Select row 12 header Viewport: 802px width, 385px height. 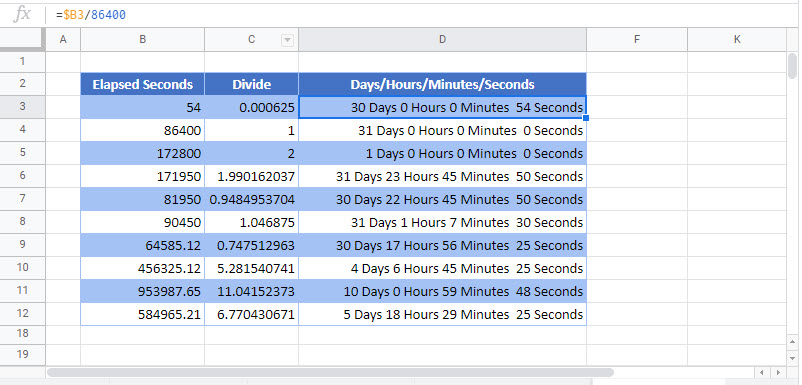click(x=23, y=314)
